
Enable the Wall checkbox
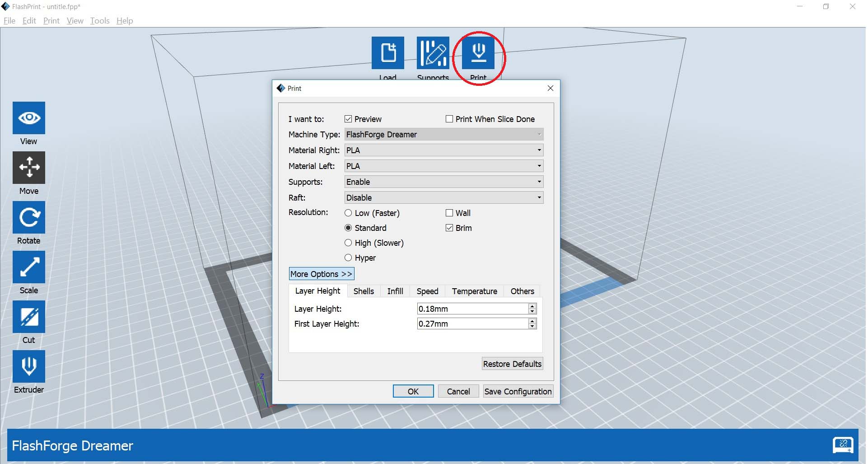pyautogui.click(x=449, y=213)
